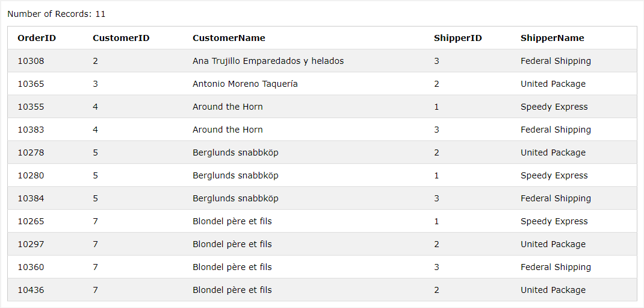Click order ID 10280
Image resolution: width=644 pixels, height=308 pixels.
(31, 175)
